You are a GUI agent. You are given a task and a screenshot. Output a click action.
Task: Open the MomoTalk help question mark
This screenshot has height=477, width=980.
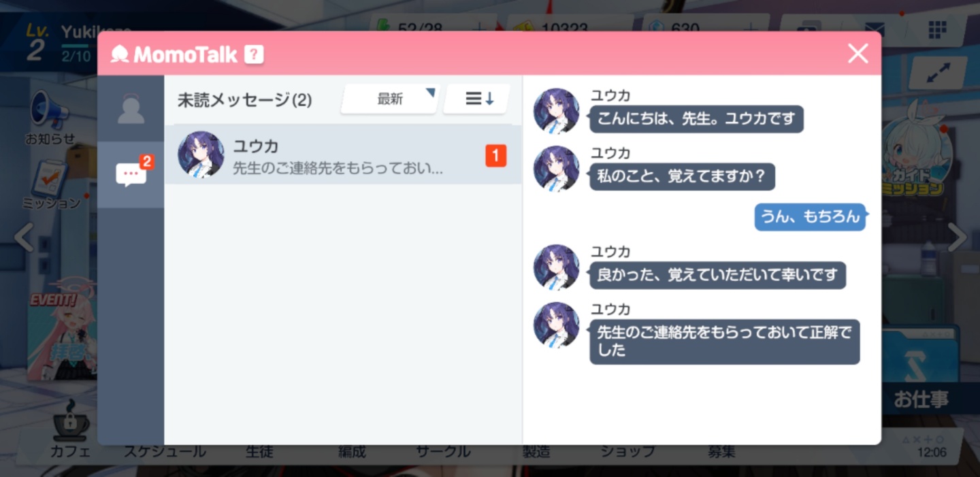tap(254, 54)
